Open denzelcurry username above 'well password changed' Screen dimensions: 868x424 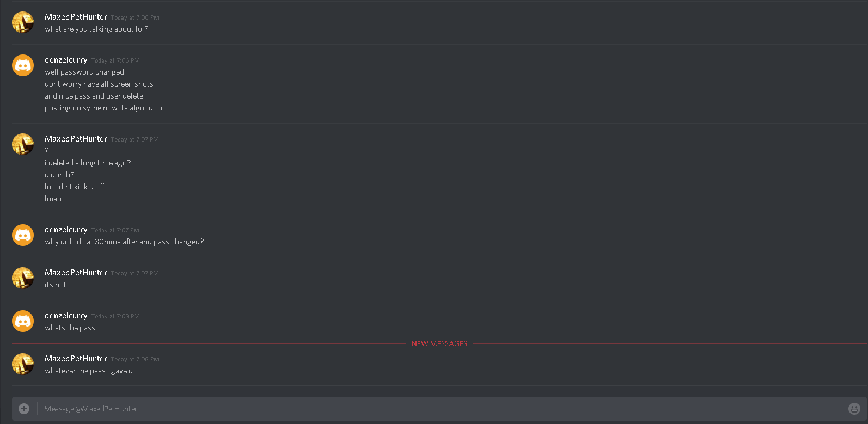point(66,60)
